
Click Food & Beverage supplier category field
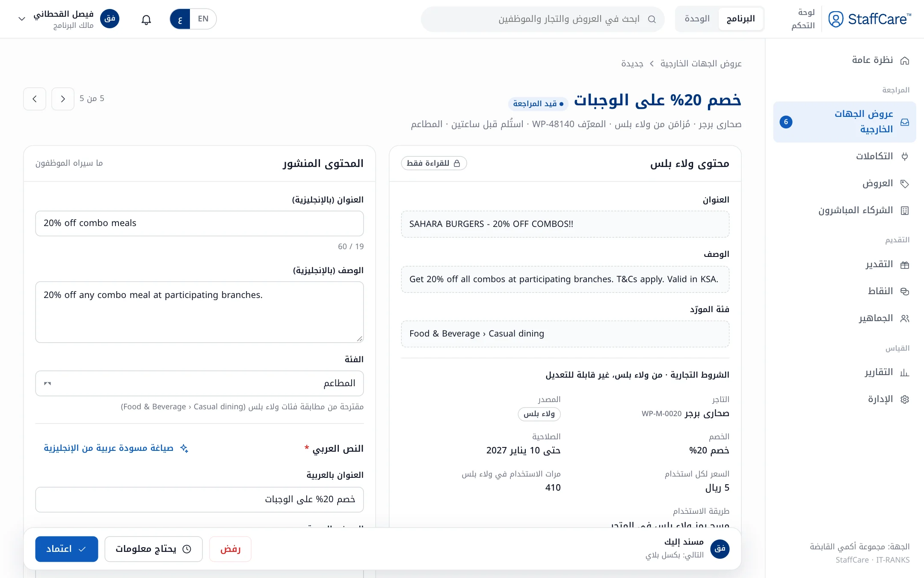(x=565, y=334)
